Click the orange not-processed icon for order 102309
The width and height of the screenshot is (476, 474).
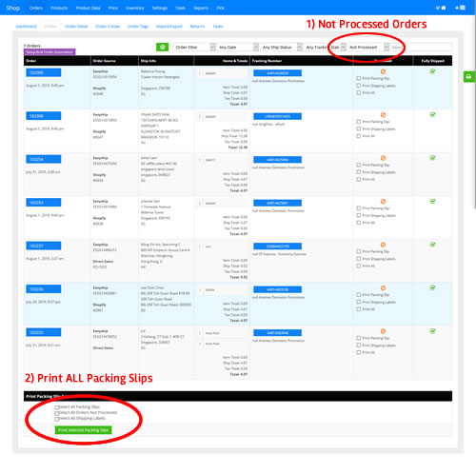click(x=383, y=71)
